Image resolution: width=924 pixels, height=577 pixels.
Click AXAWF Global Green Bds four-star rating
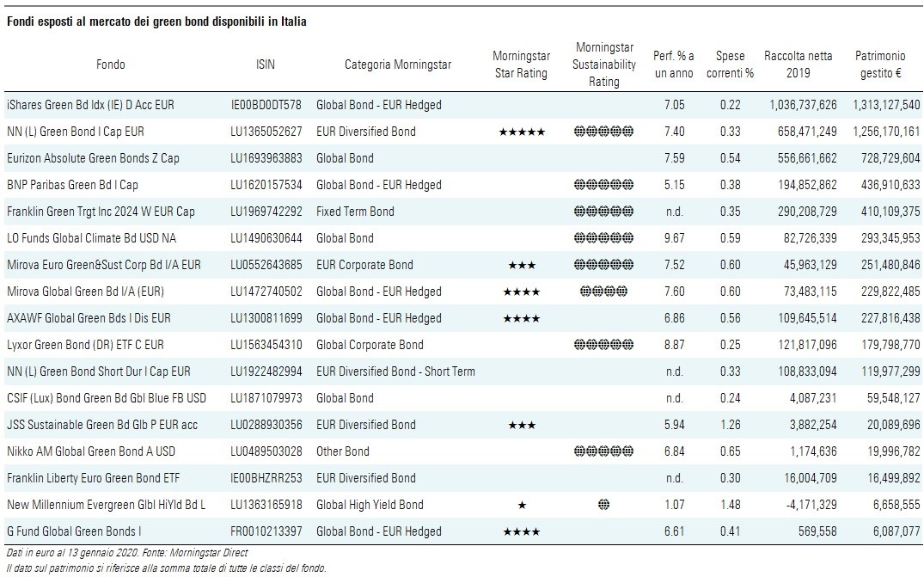tap(521, 318)
